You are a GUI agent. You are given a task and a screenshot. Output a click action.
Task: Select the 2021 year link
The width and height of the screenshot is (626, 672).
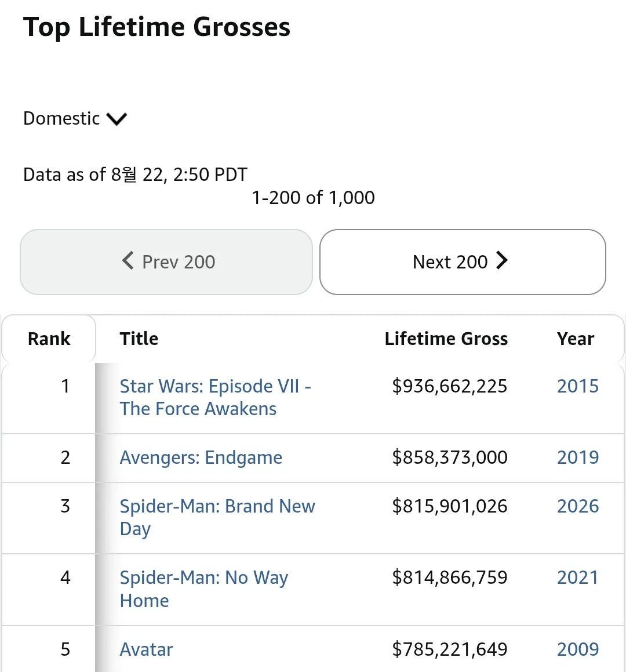point(577,577)
